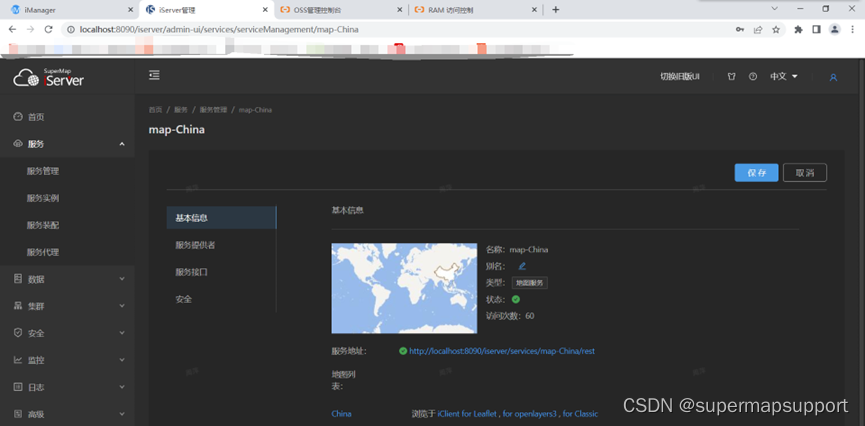Bookmark this page with the star icon
The width and height of the screenshot is (865, 426).
pos(776,30)
